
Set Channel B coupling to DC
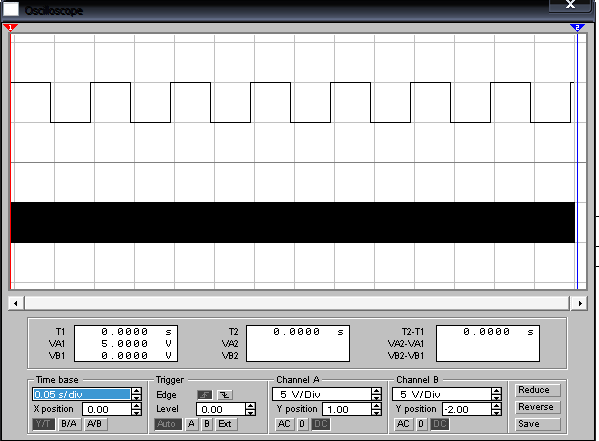(x=440, y=424)
